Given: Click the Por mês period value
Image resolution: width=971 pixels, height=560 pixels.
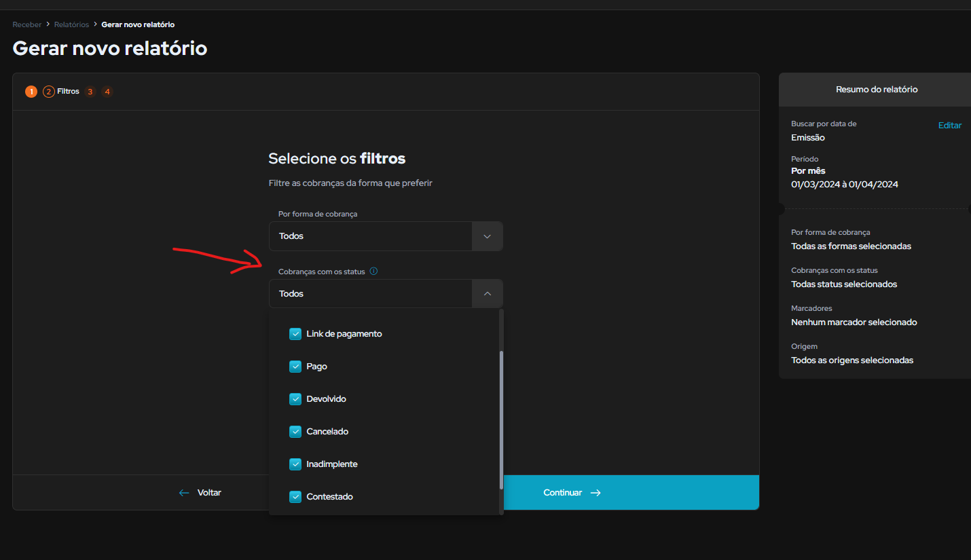Looking at the screenshot, I should (x=808, y=171).
